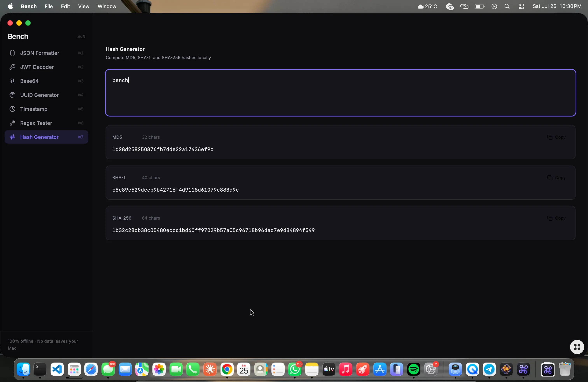Image resolution: width=588 pixels, height=382 pixels.
Task: Copy the SHA-256 hash
Action: [x=556, y=218]
